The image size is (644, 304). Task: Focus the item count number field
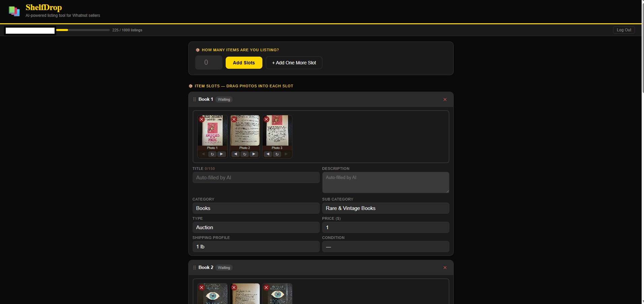[x=209, y=62]
